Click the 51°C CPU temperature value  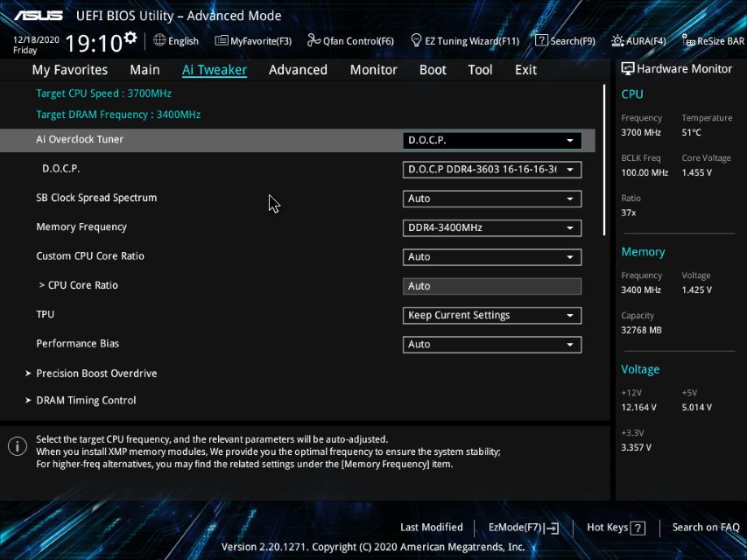click(691, 132)
